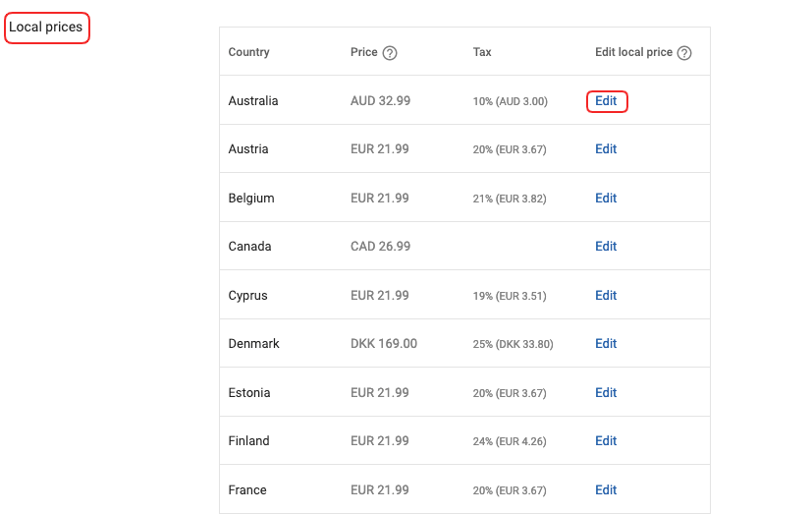
Task: Click the CAD 26.99 price for Canada
Action: pos(381,247)
